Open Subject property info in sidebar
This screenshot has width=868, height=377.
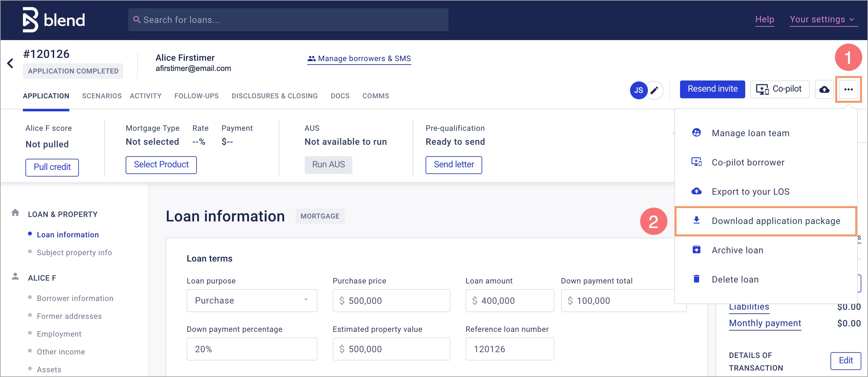click(x=74, y=252)
